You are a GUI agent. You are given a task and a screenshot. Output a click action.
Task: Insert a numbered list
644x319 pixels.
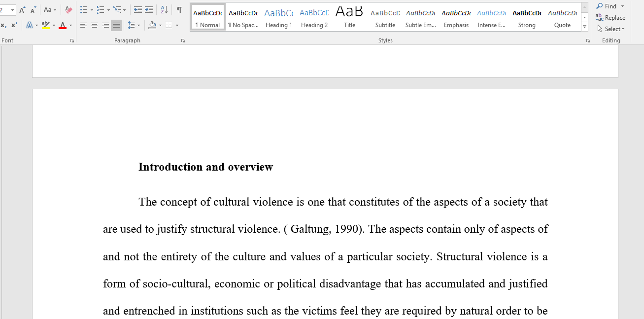tap(100, 10)
